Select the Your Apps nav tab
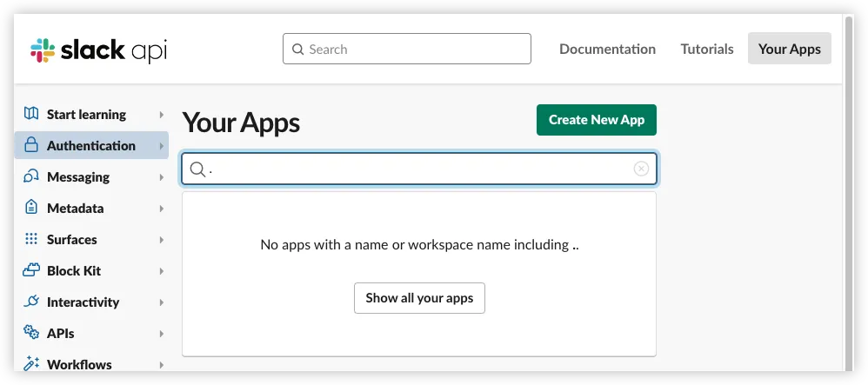This screenshot has height=385, width=868. click(x=790, y=48)
